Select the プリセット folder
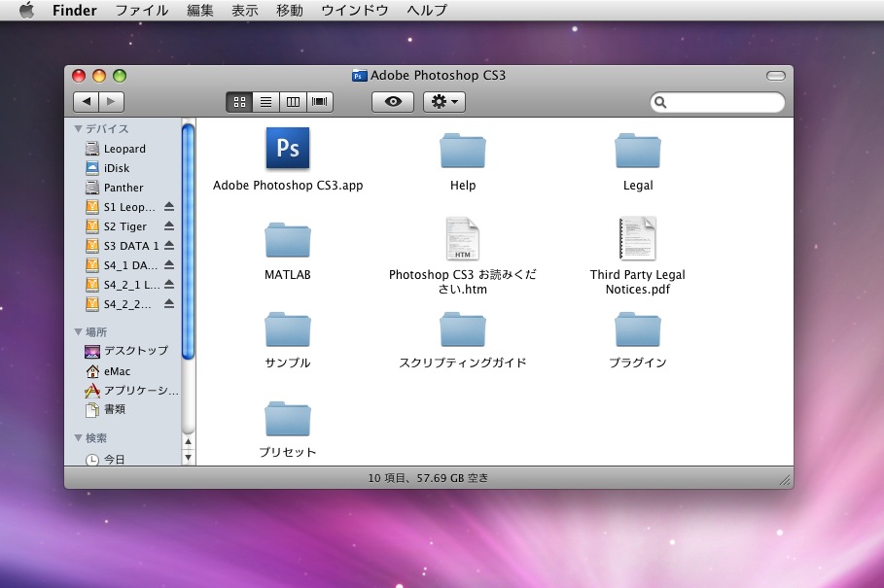884x588 pixels. (288, 419)
